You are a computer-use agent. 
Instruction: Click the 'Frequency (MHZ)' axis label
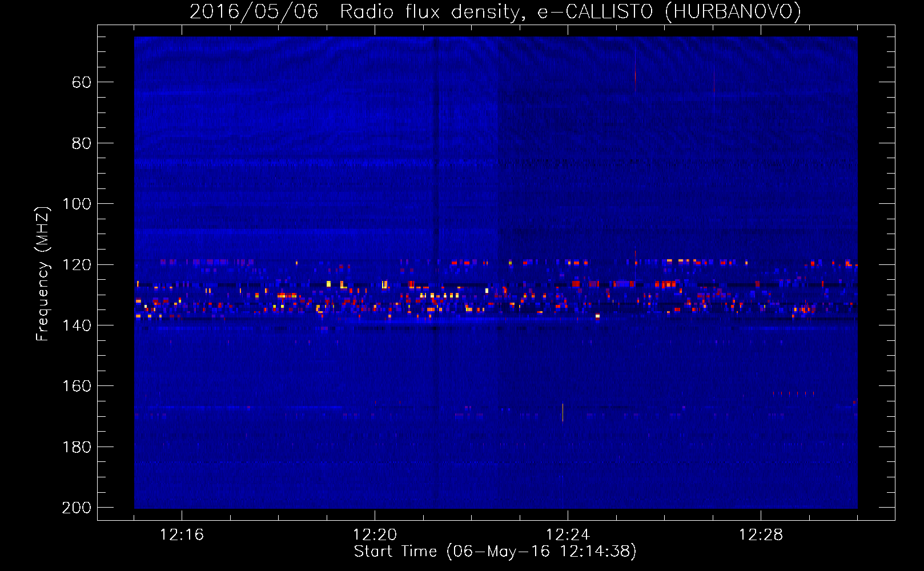pyautogui.click(x=42, y=274)
